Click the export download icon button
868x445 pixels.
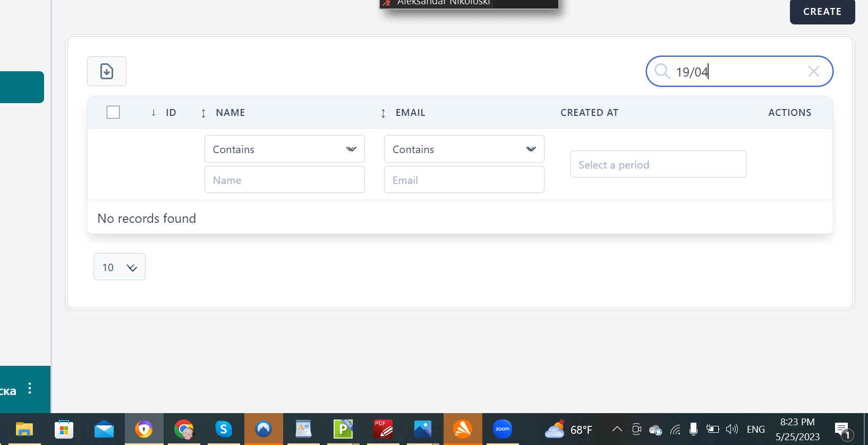pos(107,71)
